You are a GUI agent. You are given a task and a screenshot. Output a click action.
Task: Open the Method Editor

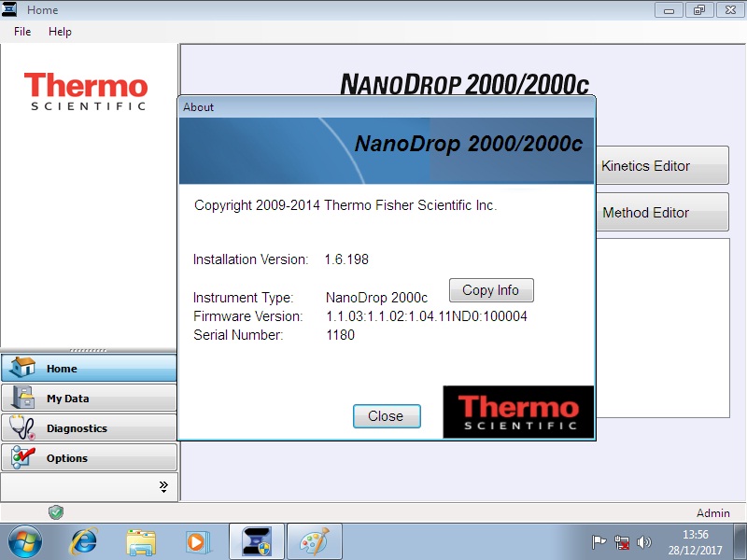(662, 212)
